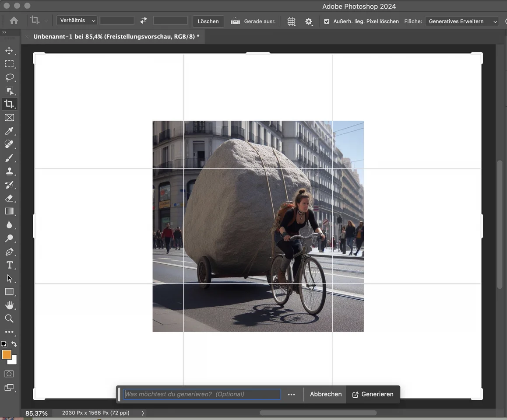This screenshot has width=507, height=420.
Task: Expand the Fläche 'Generatives Erweitern' dropdown
Action: pos(461,21)
